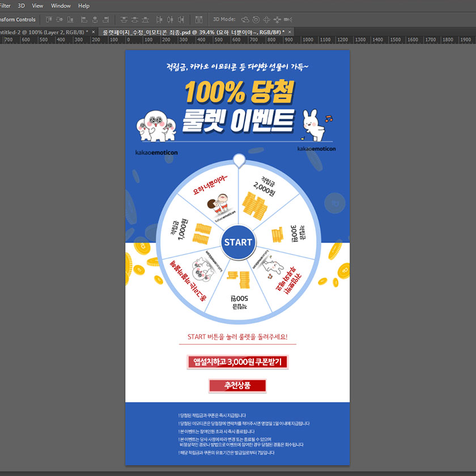The height and width of the screenshot is (476, 476).
Task: Close the Untitled-2 document tab
Action: pos(93,32)
